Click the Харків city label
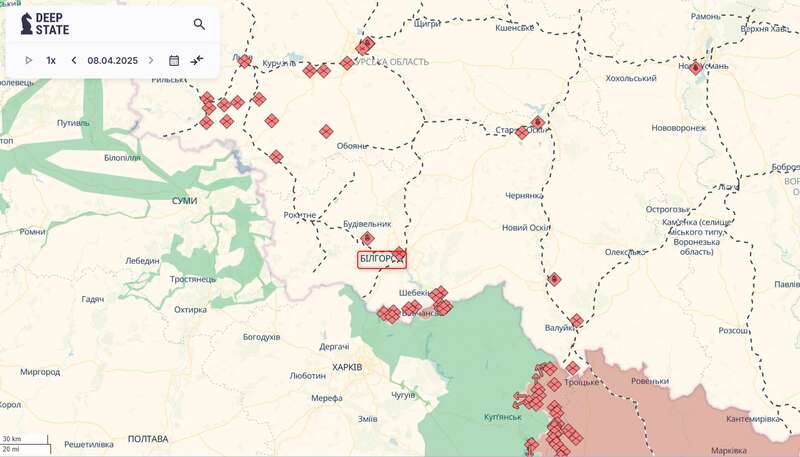800x457 pixels. point(346,367)
